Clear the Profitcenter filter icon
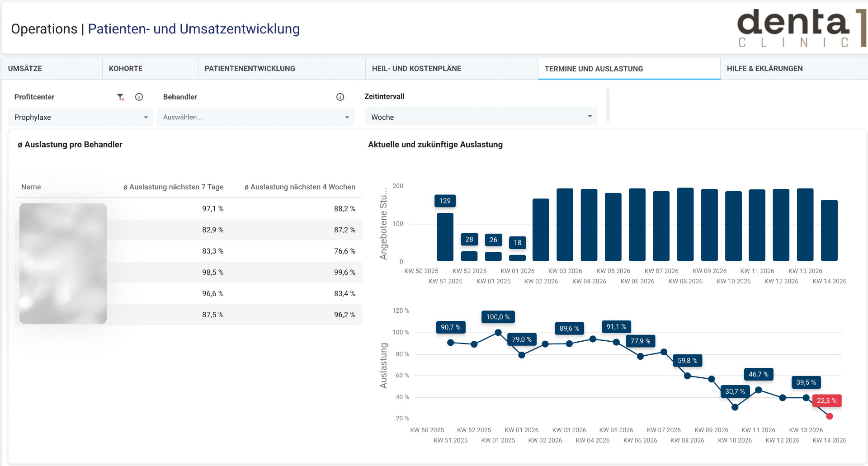This screenshot has width=868, height=466. [x=120, y=97]
